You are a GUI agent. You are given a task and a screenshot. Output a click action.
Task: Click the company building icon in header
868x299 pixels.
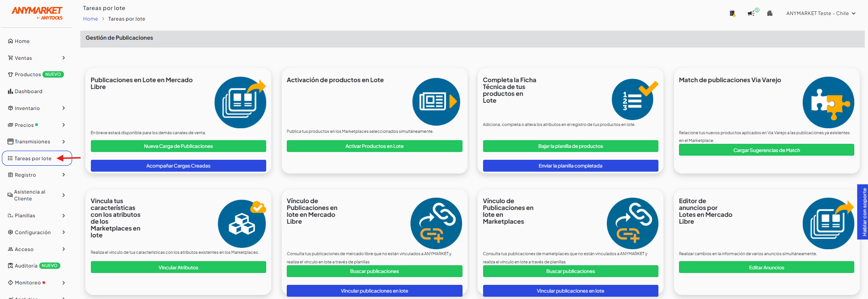(x=770, y=13)
